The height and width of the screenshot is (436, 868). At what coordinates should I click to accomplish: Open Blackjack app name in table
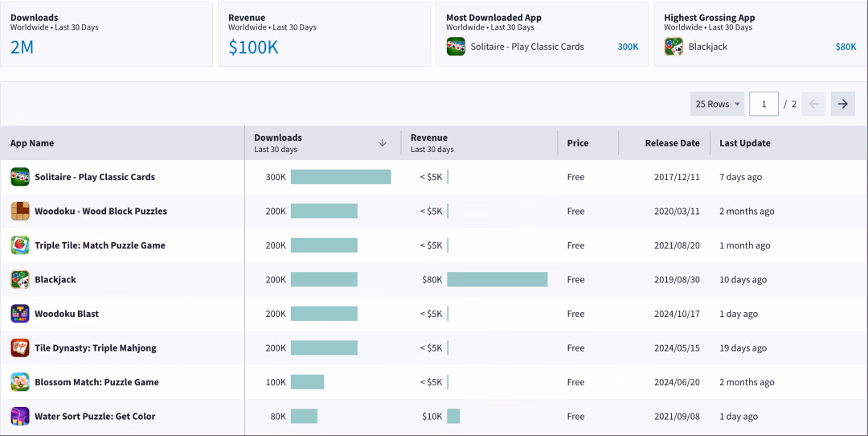tap(55, 279)
